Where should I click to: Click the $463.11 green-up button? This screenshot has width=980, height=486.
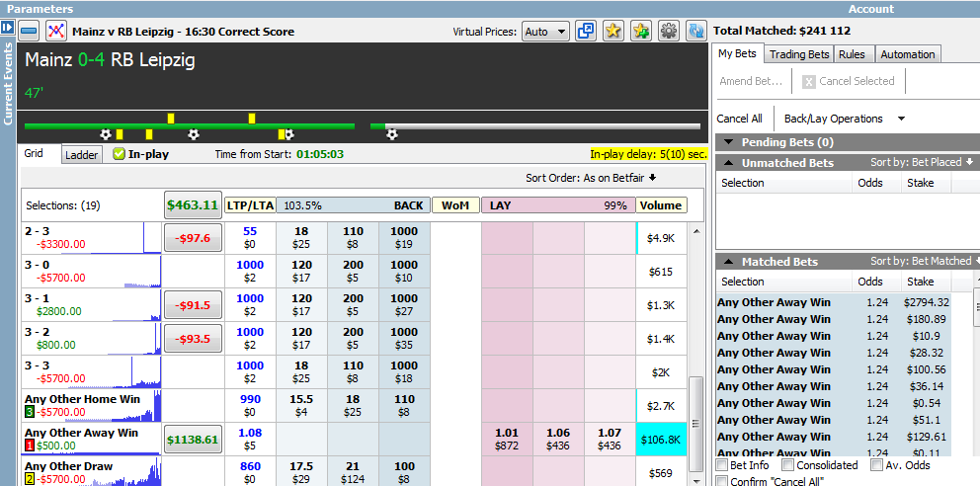coord(193,204)
